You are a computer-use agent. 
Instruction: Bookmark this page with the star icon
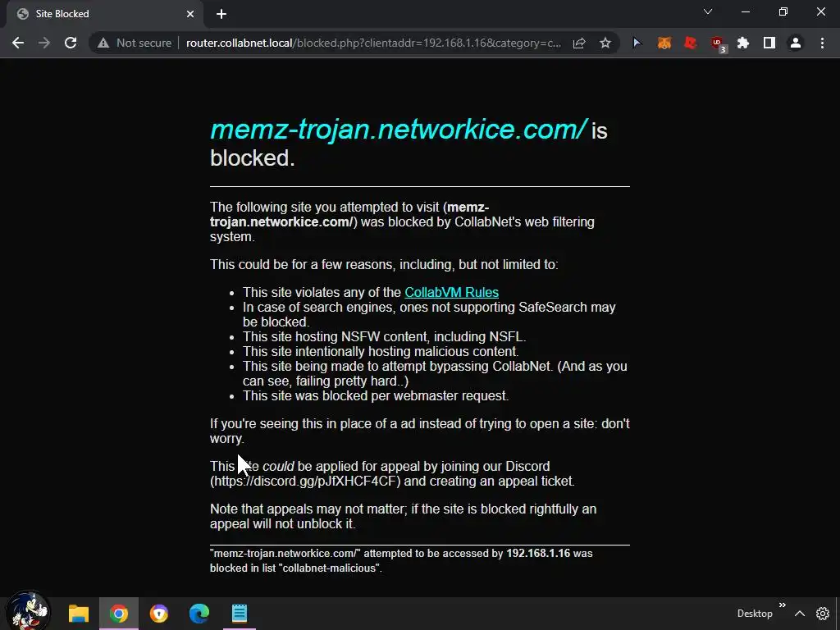point(605,43)
